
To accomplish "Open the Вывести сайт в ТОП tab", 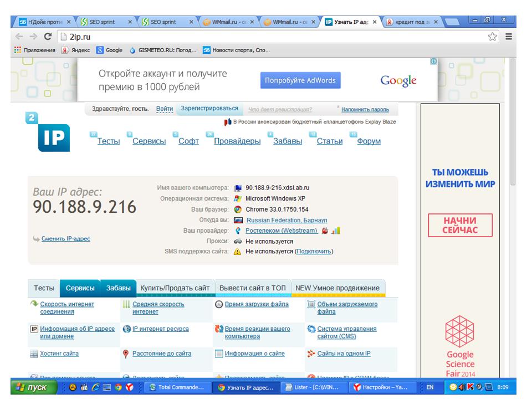I will coord(253,288).
